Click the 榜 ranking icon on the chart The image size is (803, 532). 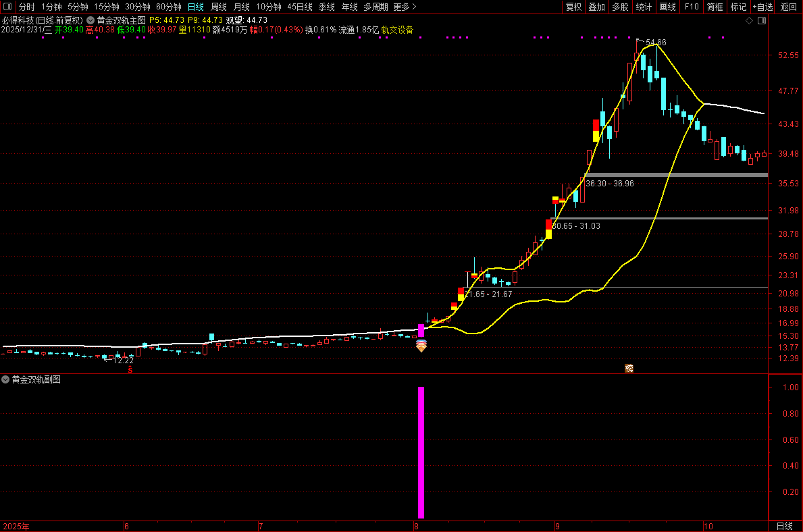[629, 368]
